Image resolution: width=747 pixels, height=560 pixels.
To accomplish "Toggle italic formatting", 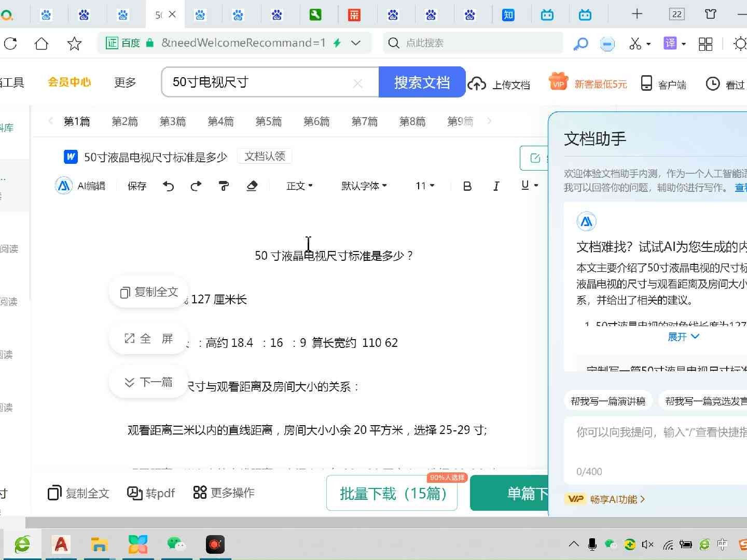I will [x=496, y=186].
